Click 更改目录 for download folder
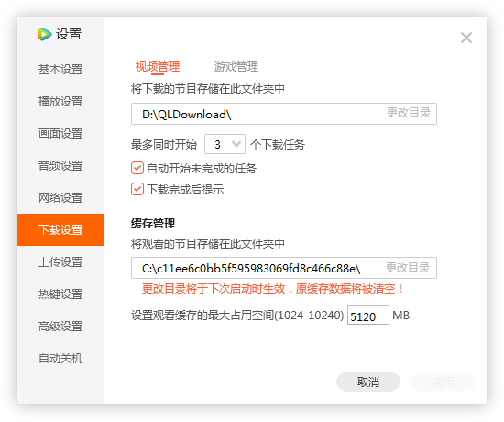 pos(408,113)
